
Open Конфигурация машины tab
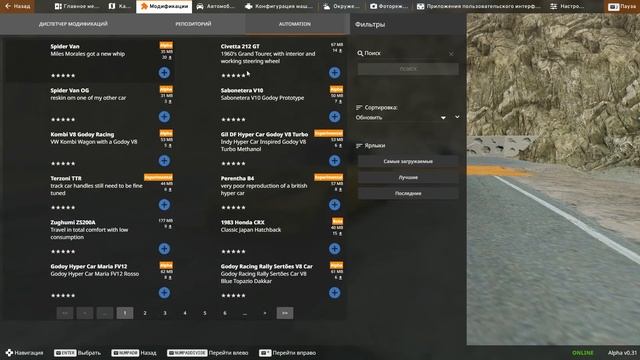pyautogui.click(x=279, y=6)
